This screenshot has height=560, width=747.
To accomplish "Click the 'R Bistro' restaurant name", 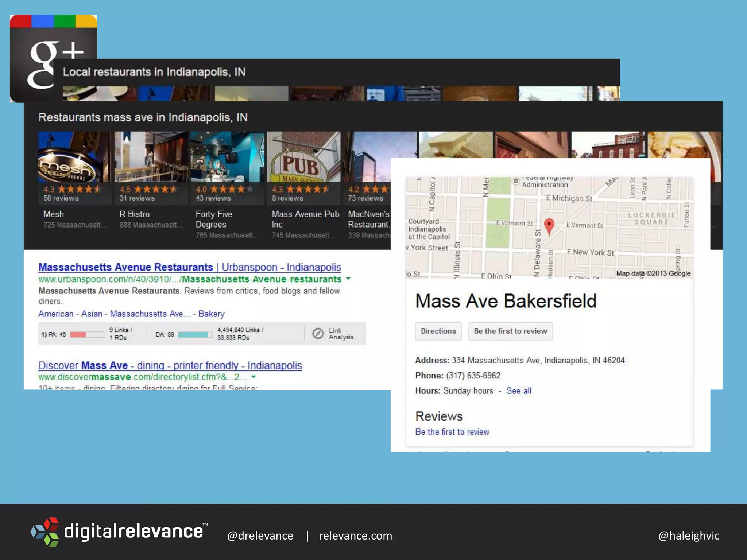I will coord(135,214).
